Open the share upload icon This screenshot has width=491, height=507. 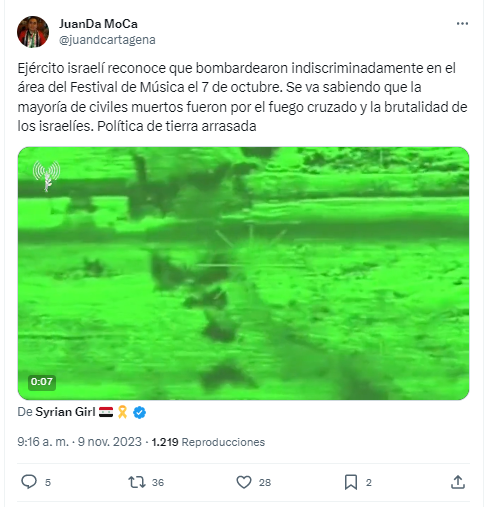(x=458, y=482)
